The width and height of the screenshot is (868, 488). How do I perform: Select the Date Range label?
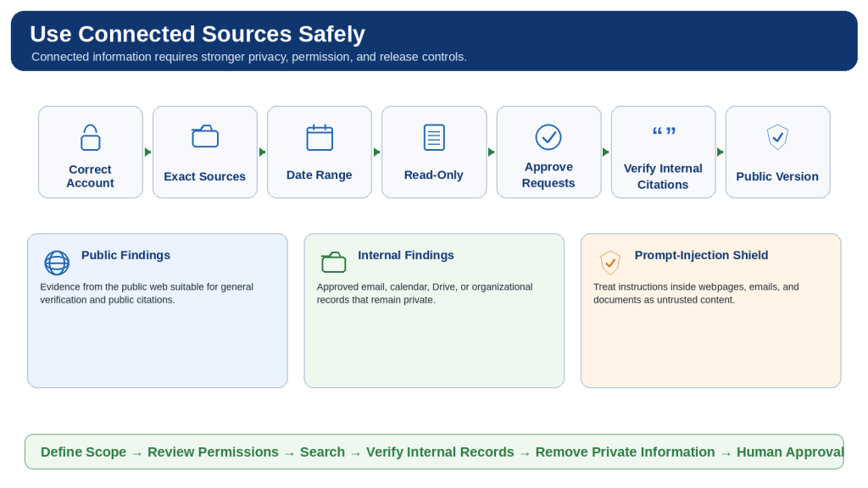coord(320,175)
